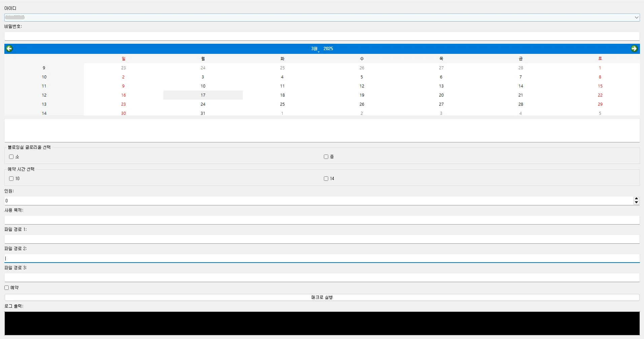644x339 pixels.
Task: Toggle the 예약 checkbox
Action: coord(7,288)
